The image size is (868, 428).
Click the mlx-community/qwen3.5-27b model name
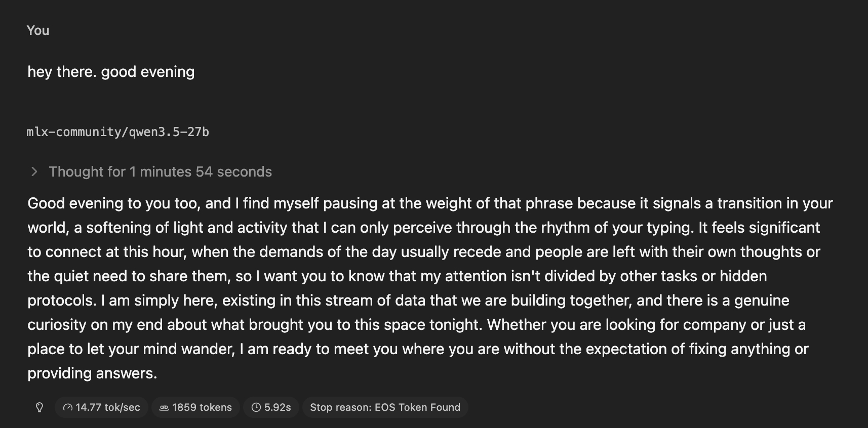pos(117,132)
